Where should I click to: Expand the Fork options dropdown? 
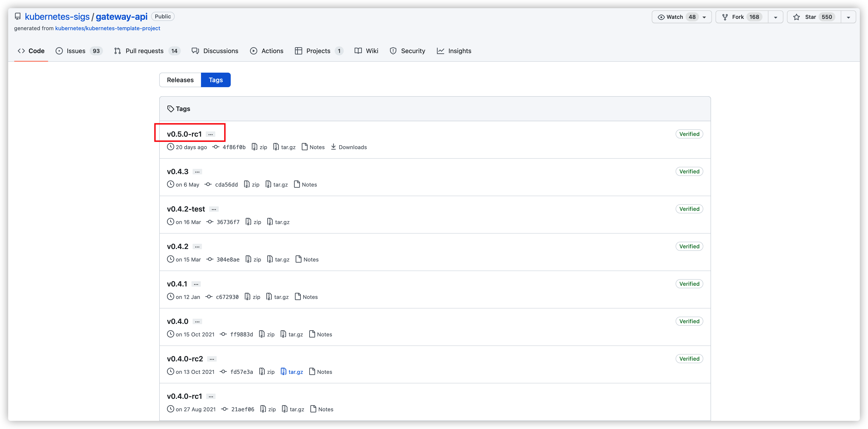coord(776,17)
